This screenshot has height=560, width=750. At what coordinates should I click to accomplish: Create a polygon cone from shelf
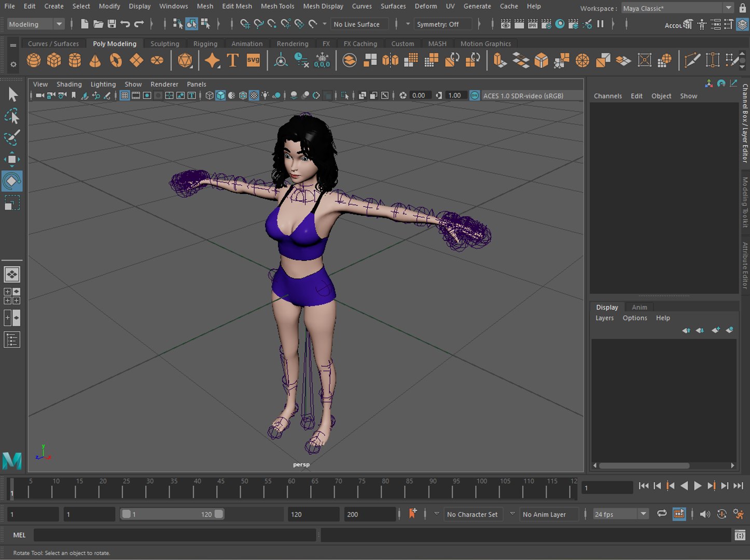[95, 61]
